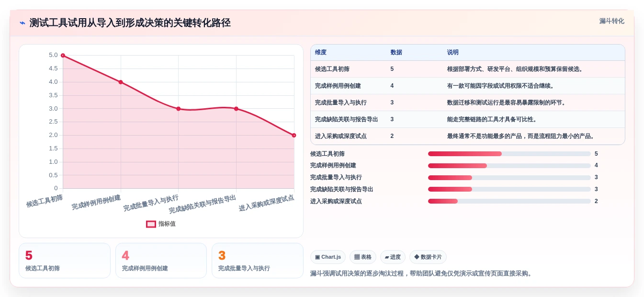Click the progress bar for 进入采购或深度试点
This screenshot has height=297, width=644.
tap(509, 201)
